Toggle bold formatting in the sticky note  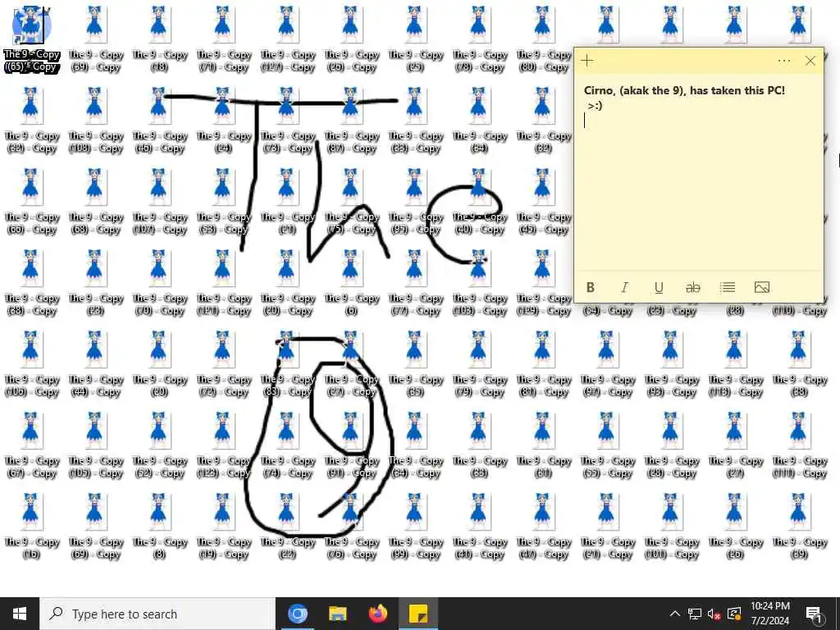(591, 288)
